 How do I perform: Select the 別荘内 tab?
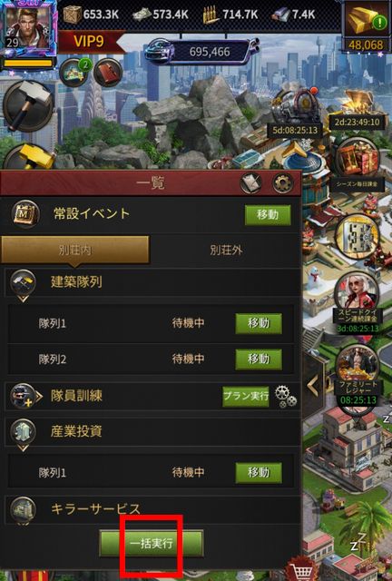[75, 251]
